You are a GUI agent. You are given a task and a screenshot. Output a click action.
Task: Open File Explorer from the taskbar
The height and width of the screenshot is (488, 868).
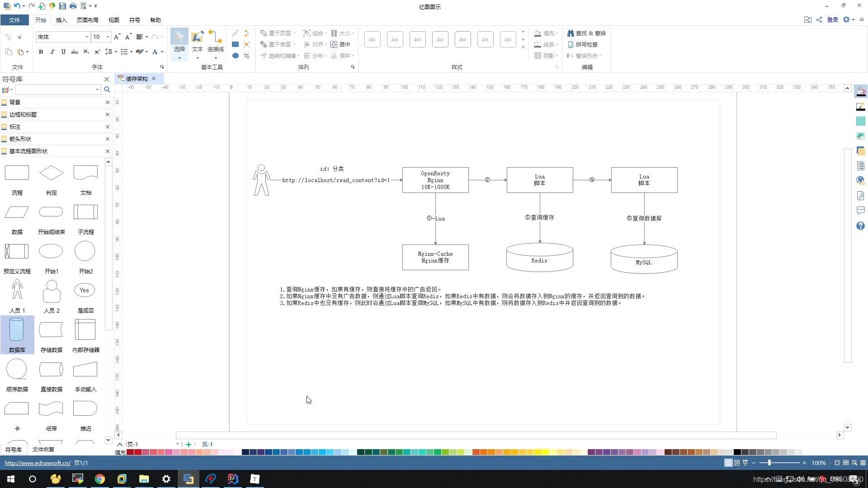144,479
